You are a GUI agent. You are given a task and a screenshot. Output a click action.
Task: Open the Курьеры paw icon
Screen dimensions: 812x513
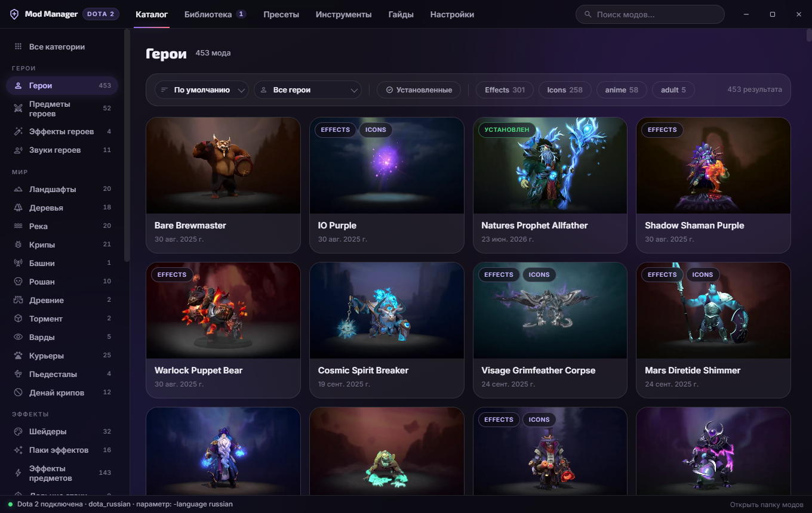18,356
